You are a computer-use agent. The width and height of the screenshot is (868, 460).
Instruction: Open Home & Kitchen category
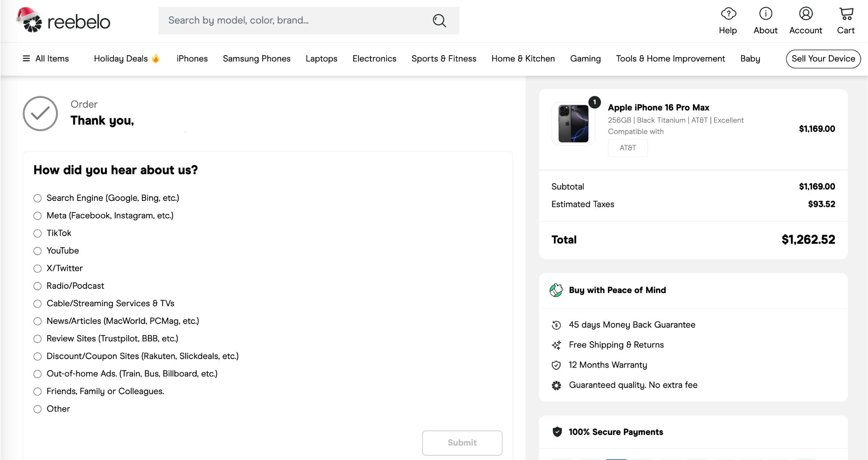click(523, 59)
